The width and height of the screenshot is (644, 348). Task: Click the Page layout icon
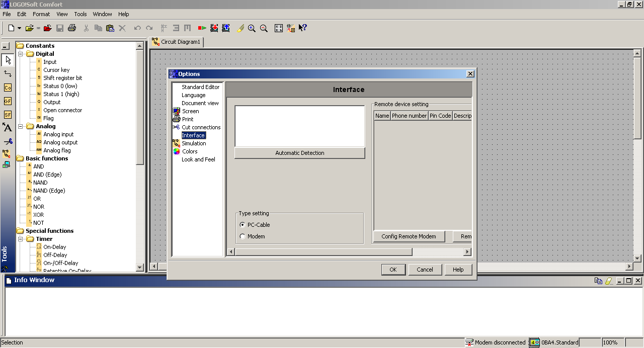click(279, 28)
